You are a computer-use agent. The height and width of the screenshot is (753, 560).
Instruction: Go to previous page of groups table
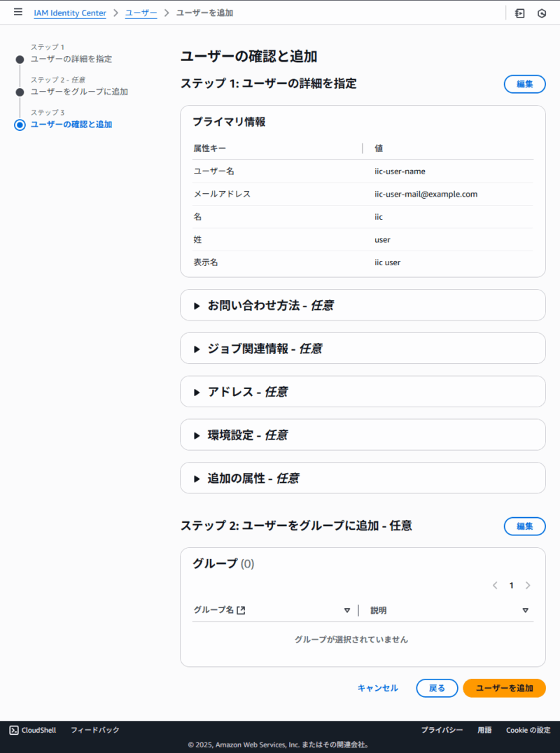[495, 586]
